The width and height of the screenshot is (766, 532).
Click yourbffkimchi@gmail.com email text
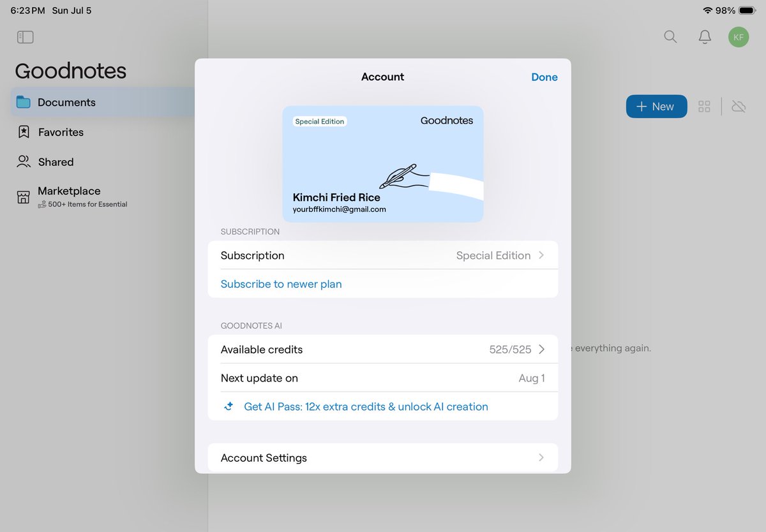click(x=340, y=209)
